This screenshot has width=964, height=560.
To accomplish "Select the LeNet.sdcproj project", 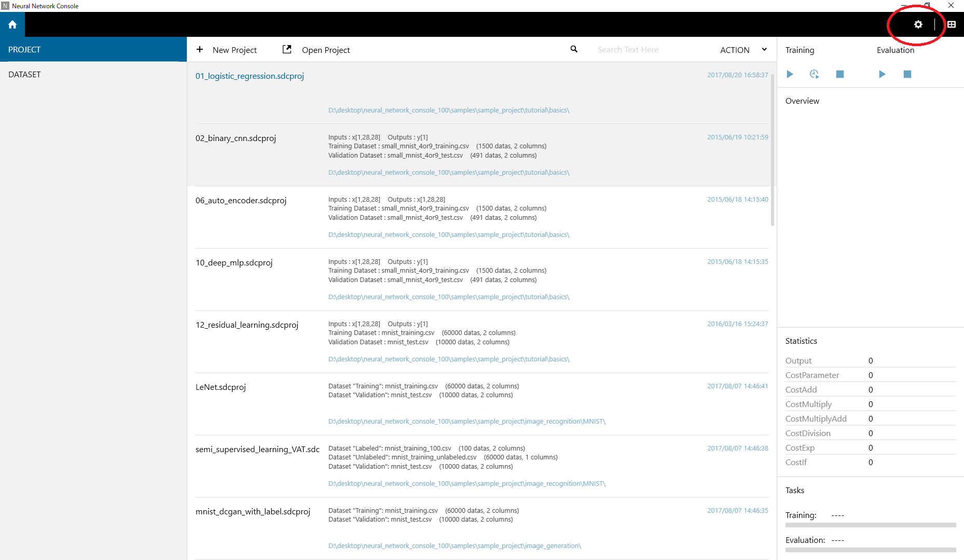I will (x=221, y=387).
